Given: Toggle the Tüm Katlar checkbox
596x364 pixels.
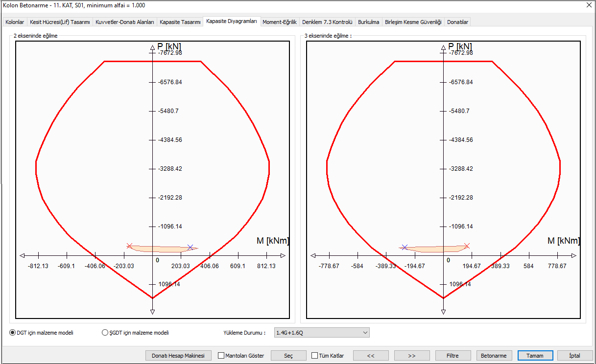Looking at the screenshot, I should click(x=314, y=356).
